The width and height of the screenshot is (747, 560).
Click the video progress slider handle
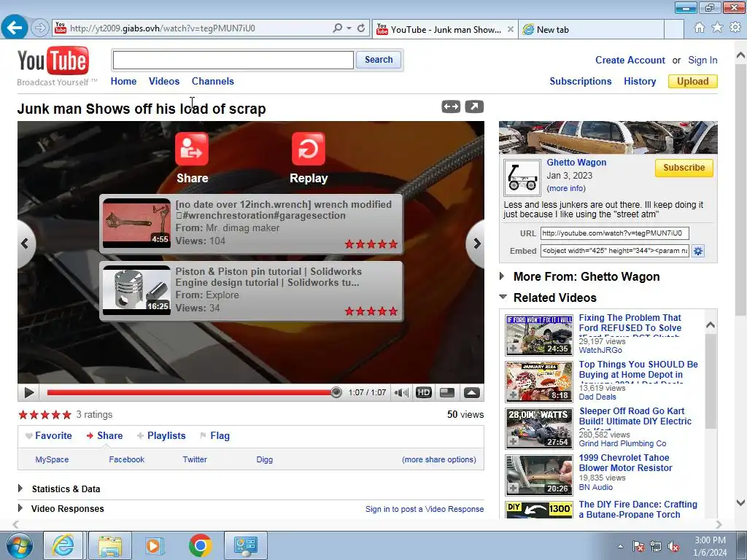[336, 392]
